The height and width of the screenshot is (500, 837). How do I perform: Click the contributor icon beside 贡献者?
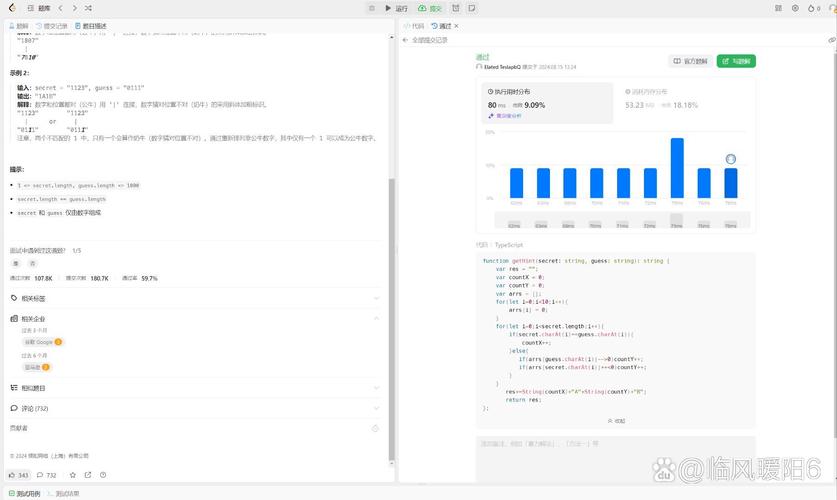click(375, 428)
